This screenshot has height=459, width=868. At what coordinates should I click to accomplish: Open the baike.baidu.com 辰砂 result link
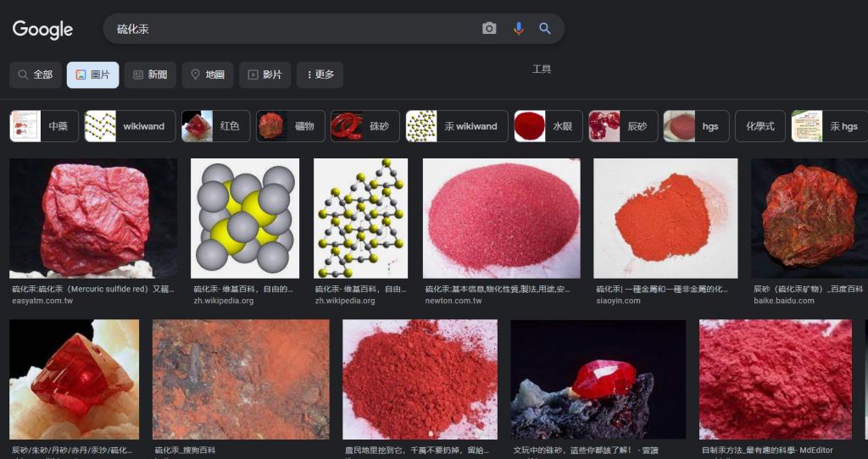[x=783, y=301]
